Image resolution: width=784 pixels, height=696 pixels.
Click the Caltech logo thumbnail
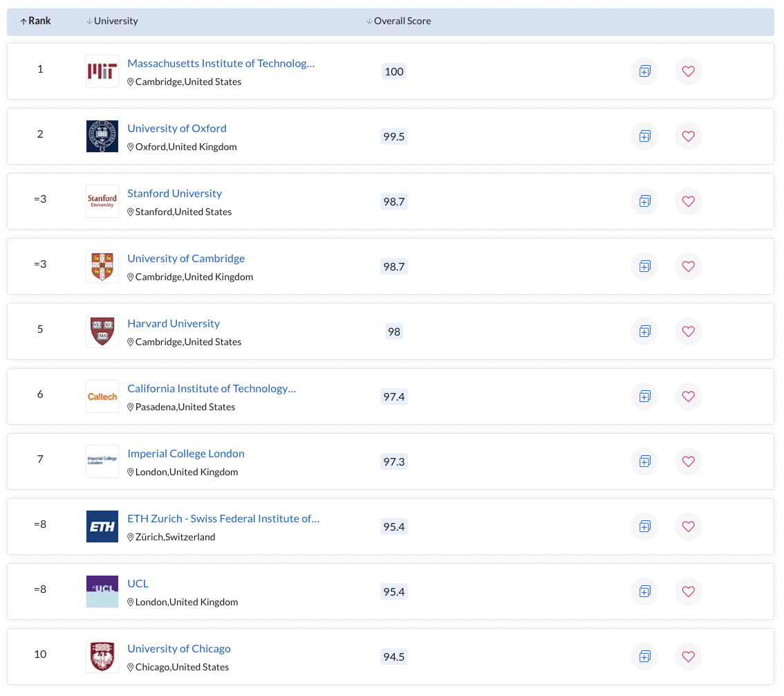coord(102,396)
